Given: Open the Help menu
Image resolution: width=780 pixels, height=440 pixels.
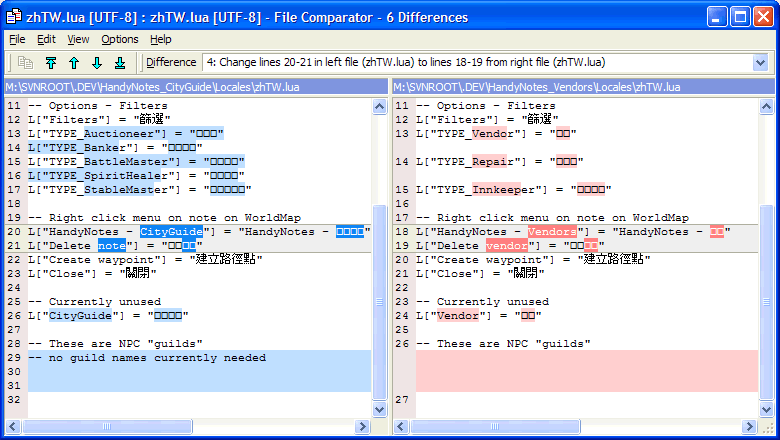Looking at the screenshot, I should pos(161,39).
